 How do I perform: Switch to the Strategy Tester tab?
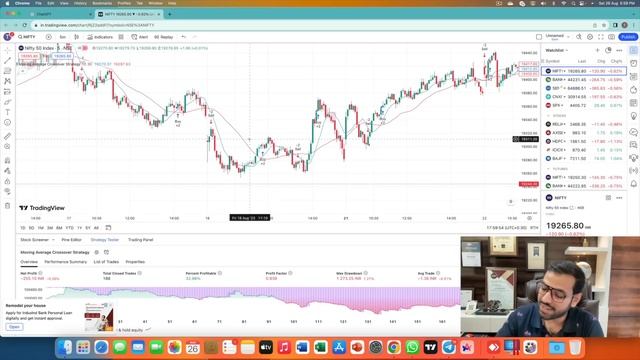tap(105, 240)
